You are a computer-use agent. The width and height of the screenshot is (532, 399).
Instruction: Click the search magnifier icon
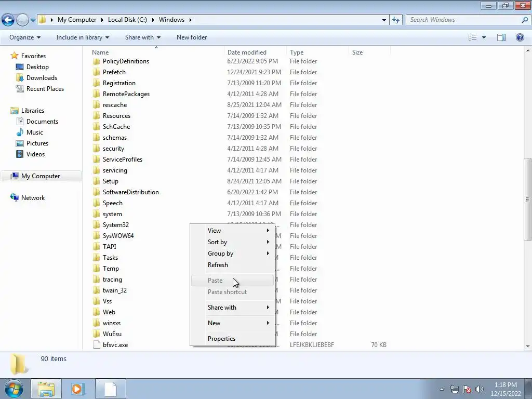[525, 20]
